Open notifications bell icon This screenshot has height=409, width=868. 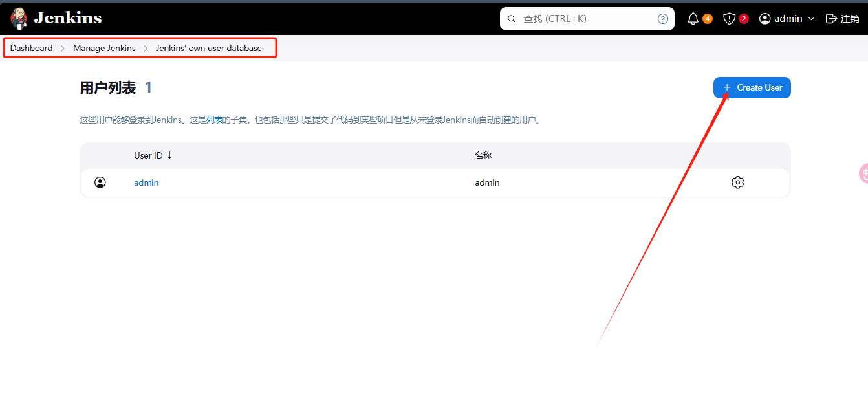point(693,19)
